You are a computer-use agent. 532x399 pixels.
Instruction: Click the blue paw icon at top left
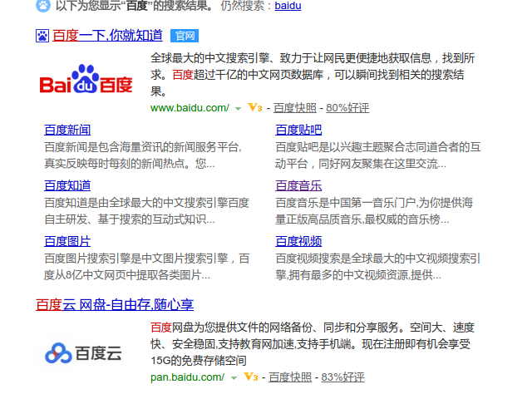pos(43,6)
